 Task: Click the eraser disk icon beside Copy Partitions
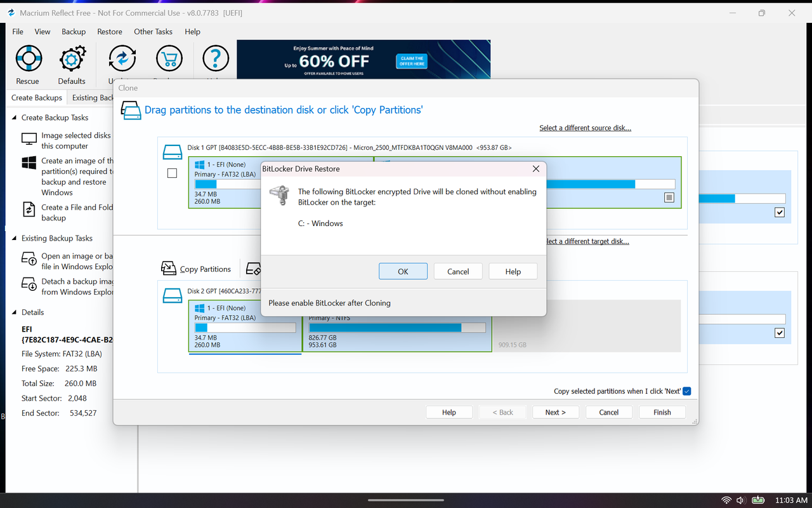click(254, 269)
